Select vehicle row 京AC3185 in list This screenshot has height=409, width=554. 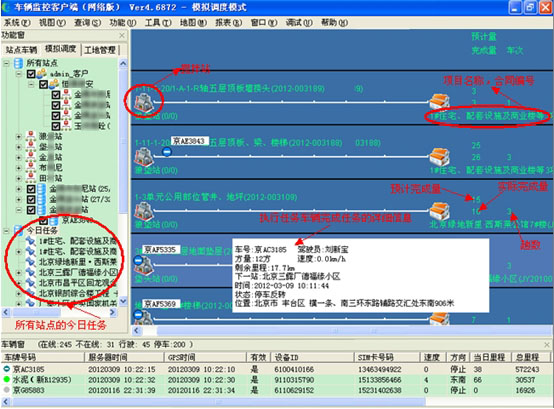click(276, 369)
